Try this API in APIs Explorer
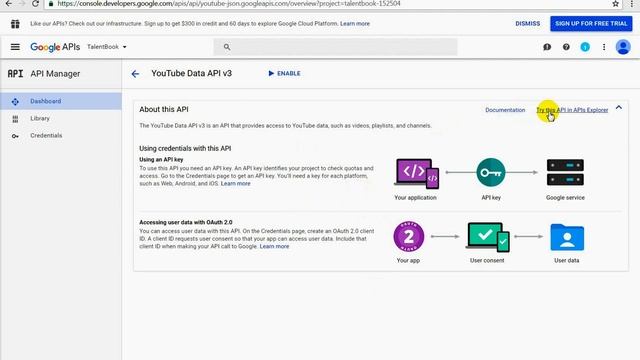The height and width of the screenshot is (360, 640). (x=572, y=110)
